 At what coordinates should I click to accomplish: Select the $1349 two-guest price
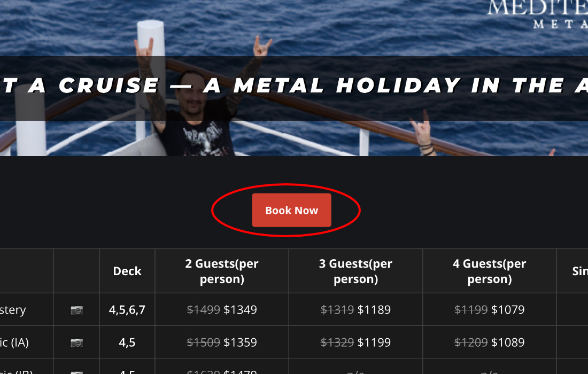pyautogui.click(x=240, y=310)
